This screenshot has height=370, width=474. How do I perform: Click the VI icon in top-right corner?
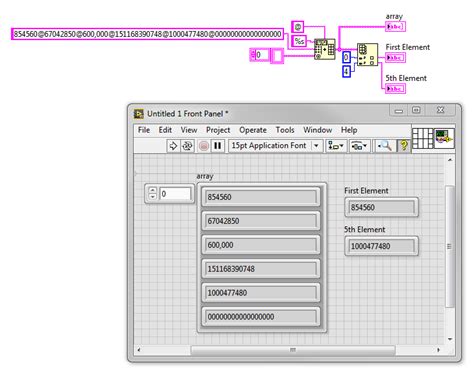click(444, 138)
